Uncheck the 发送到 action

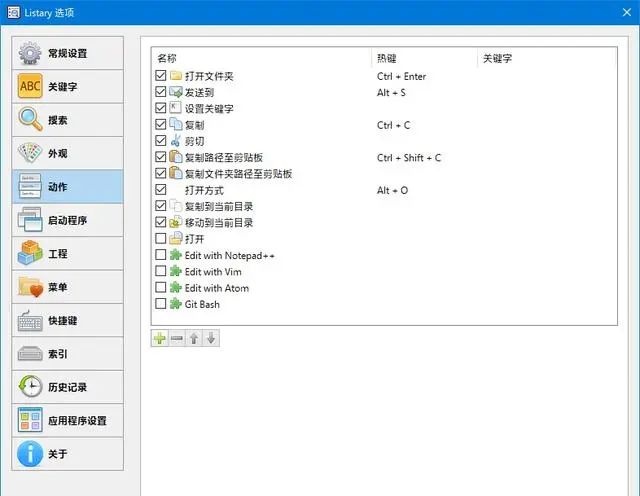[161, 92]
